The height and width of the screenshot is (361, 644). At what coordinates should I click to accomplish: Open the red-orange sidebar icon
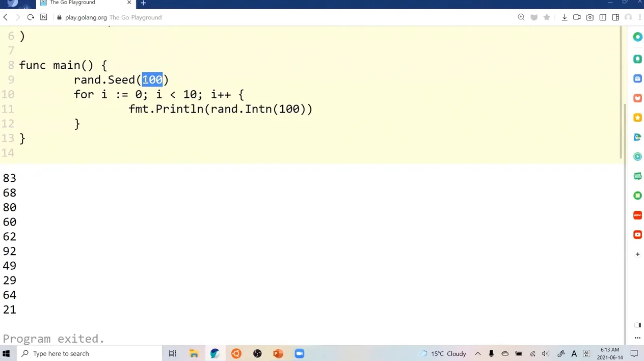(x=637, y=98)
